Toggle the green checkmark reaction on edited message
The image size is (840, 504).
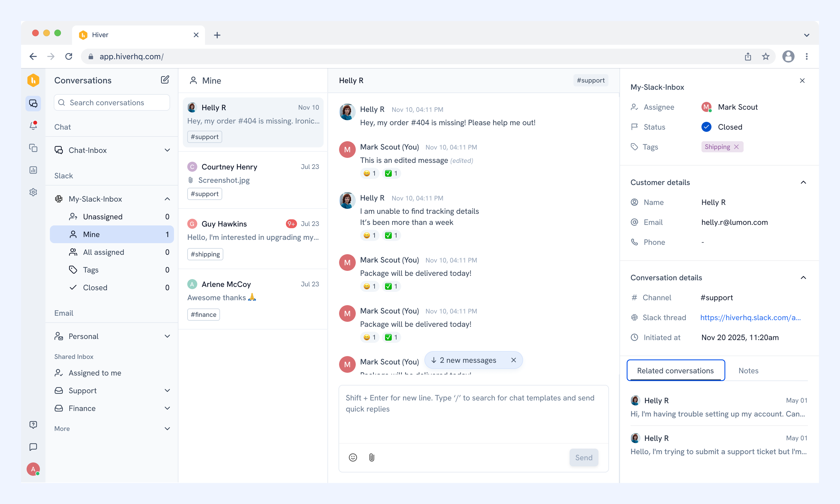click(391, 173)
